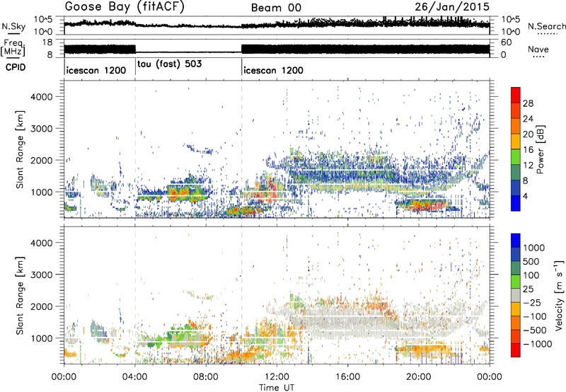Click the Velocity color bar value '-25'

pos(532,303)
